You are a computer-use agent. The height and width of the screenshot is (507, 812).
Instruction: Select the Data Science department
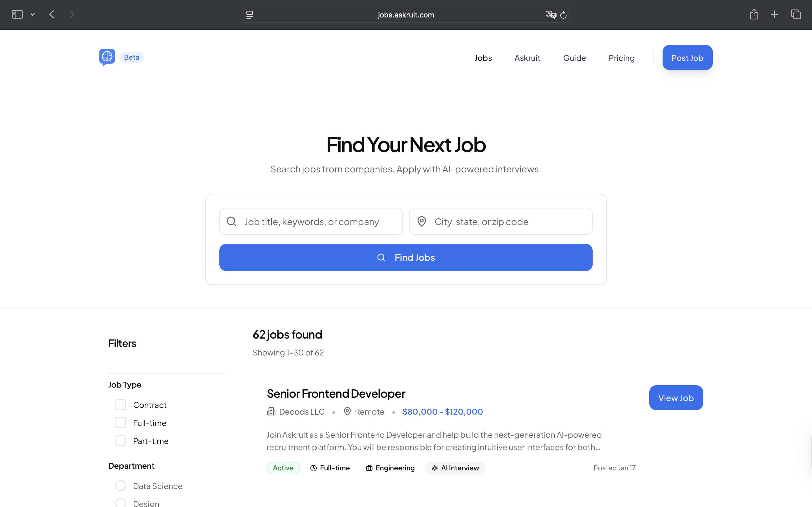point(120,485)
